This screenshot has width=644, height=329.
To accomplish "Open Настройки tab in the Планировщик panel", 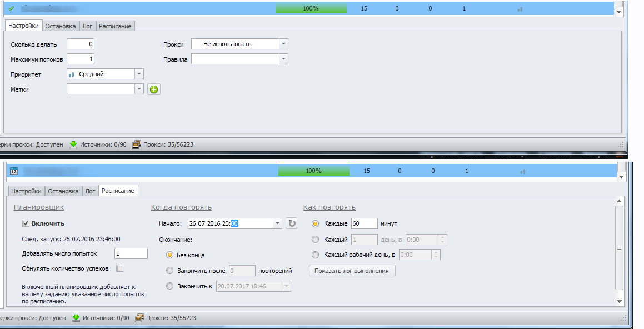I will click(26, 191).
